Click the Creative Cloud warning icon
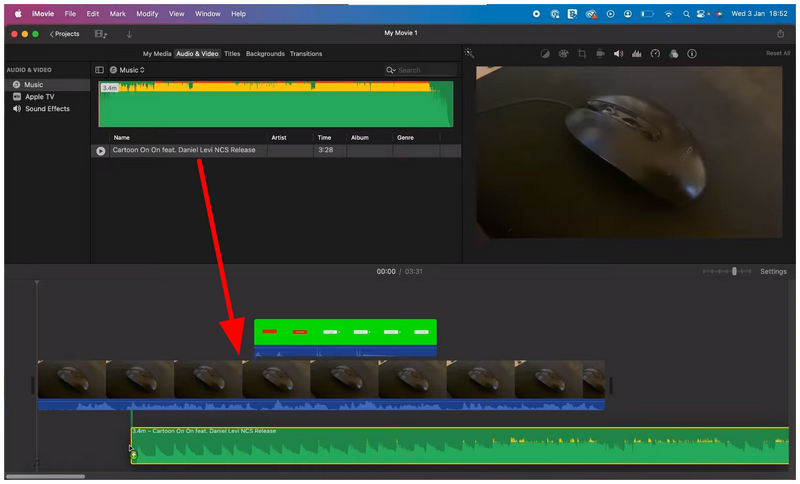Viewport: 800px width, 484px height. [x=591, y=14]
